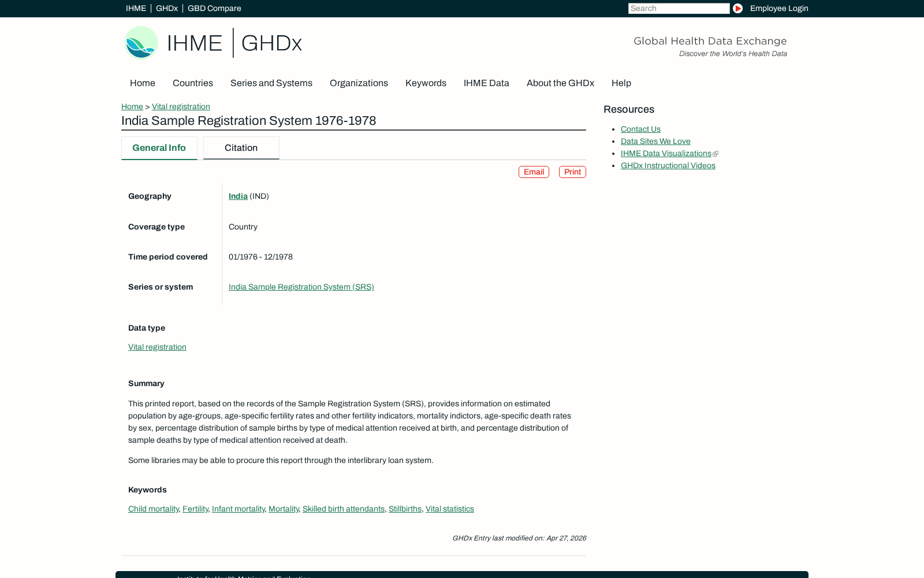Click the Resources heading
The image size is (924, 578).
pos(629,110)
